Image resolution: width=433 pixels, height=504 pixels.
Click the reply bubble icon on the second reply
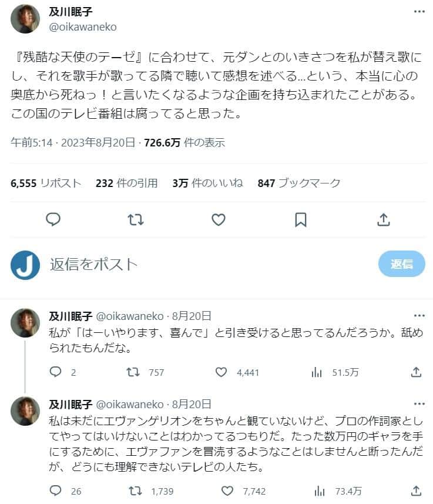56,489
